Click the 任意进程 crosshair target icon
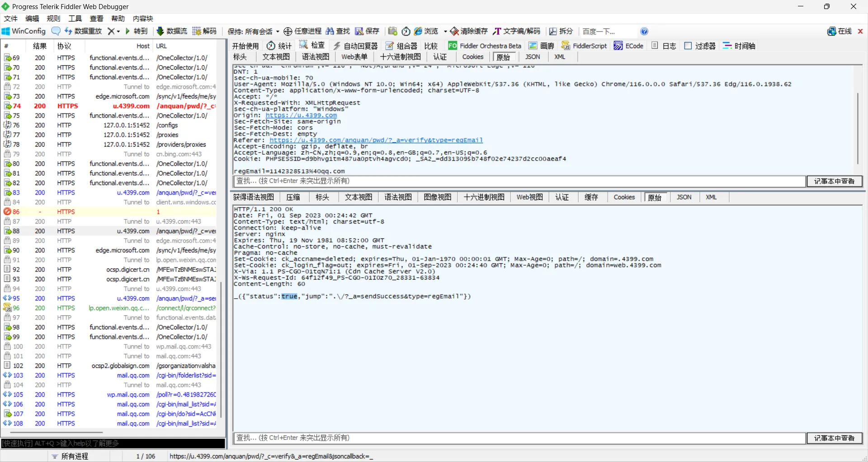The width and height of the screenshot is (868, 462). 288,31
